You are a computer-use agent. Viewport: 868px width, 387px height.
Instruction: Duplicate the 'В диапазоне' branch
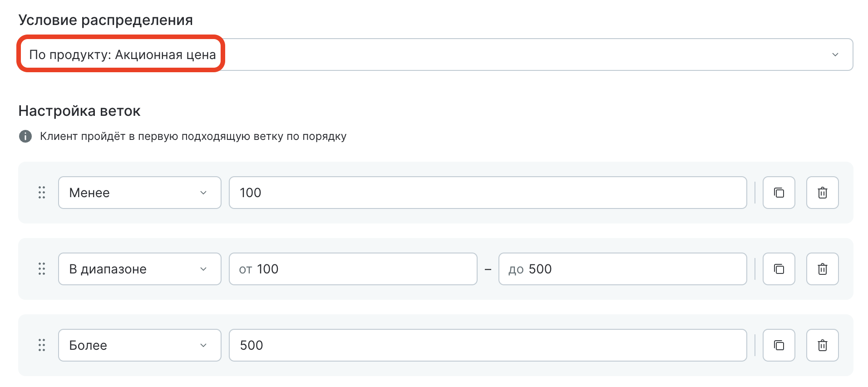tap(779, 269)
